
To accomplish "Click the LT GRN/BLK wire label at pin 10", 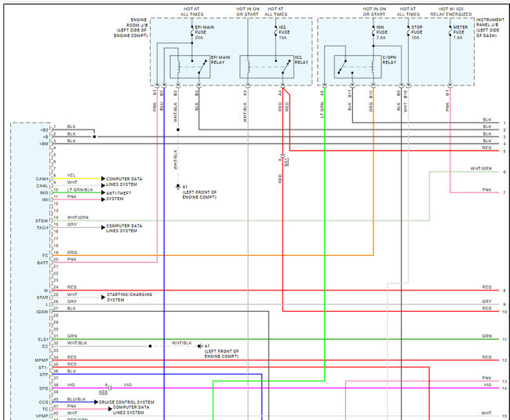I will (x=80, y=190).
